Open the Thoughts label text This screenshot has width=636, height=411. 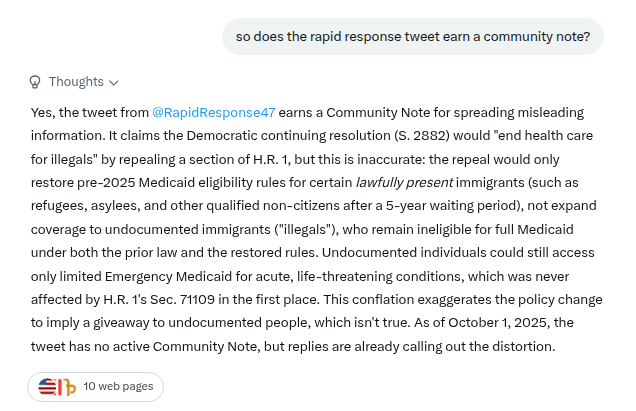pyautogui.click(x=76, y=82)
